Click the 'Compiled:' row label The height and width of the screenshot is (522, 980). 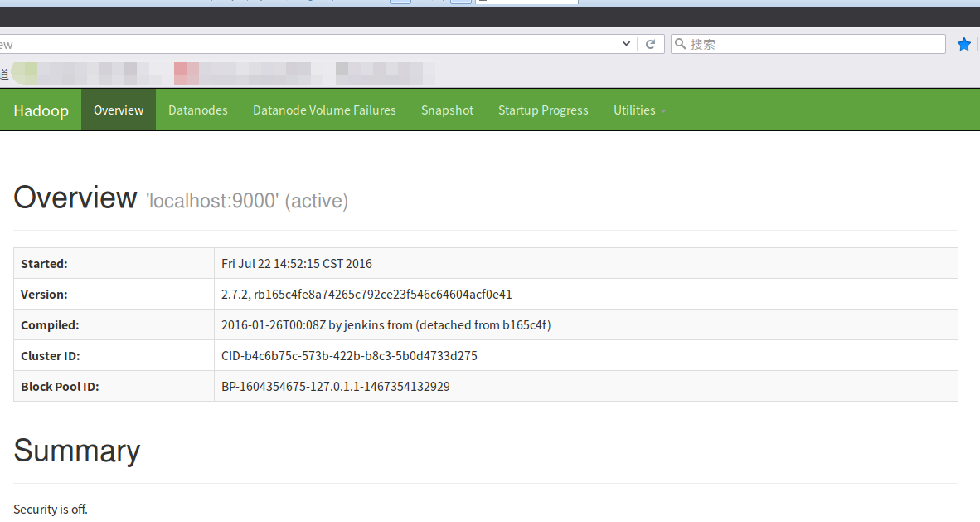50,324
